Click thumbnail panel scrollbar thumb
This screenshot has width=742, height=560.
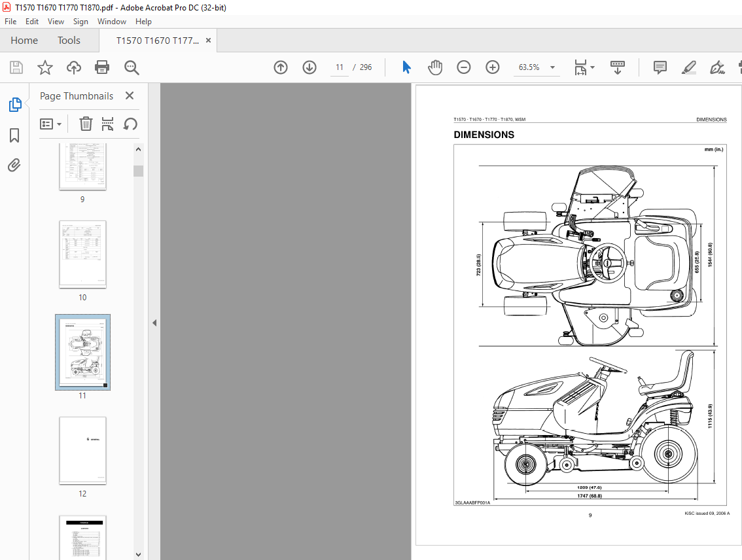[138, 170]
